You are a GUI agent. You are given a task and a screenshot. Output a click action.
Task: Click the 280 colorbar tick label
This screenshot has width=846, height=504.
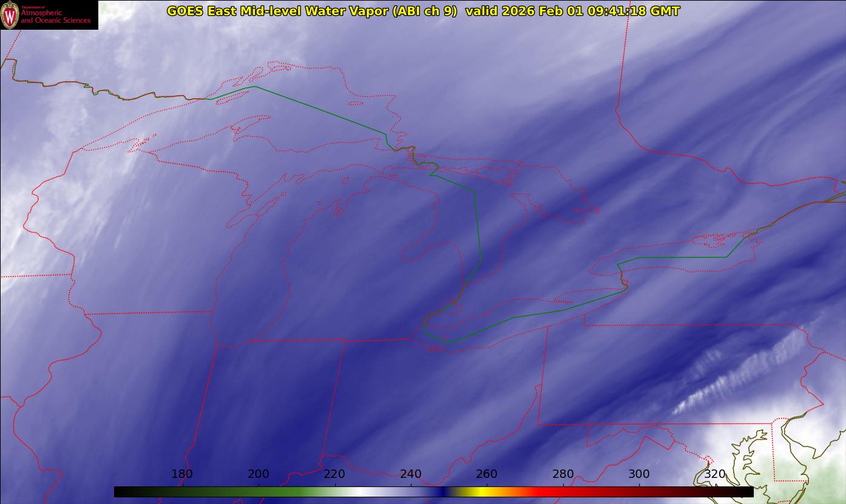(563, 474)
